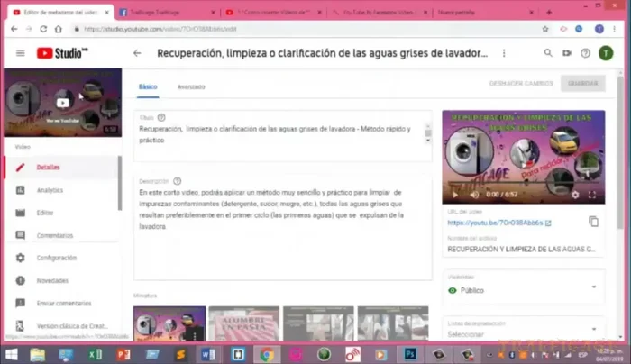This screenshot has height=364, width=631.
Task: Open Configuración in the sidebar
Action: (x=61, y=258)
